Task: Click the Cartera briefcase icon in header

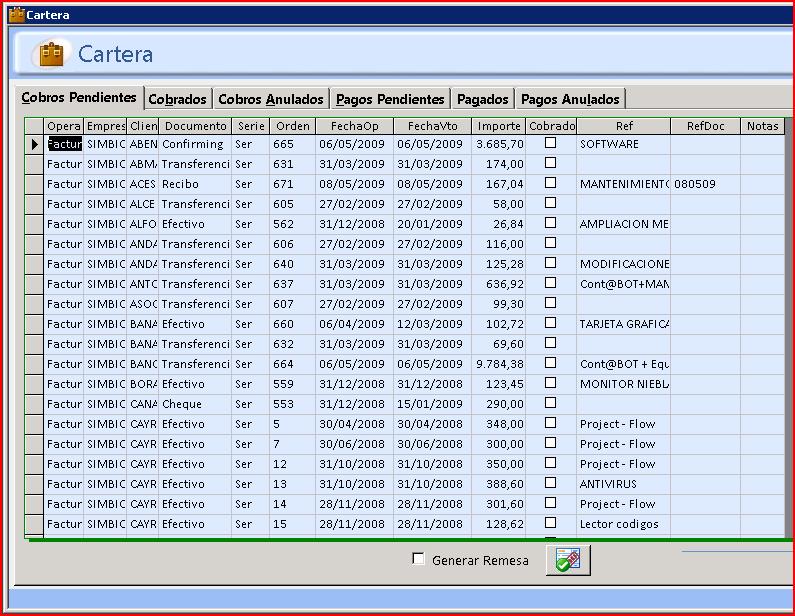Action: 51,54
